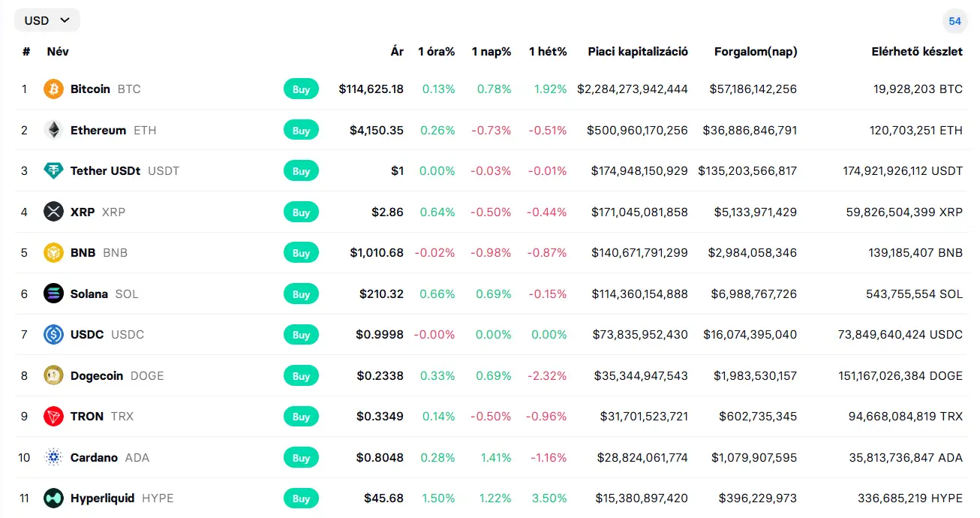Click the Ethereum diamond logo icon

pos(53,130)
